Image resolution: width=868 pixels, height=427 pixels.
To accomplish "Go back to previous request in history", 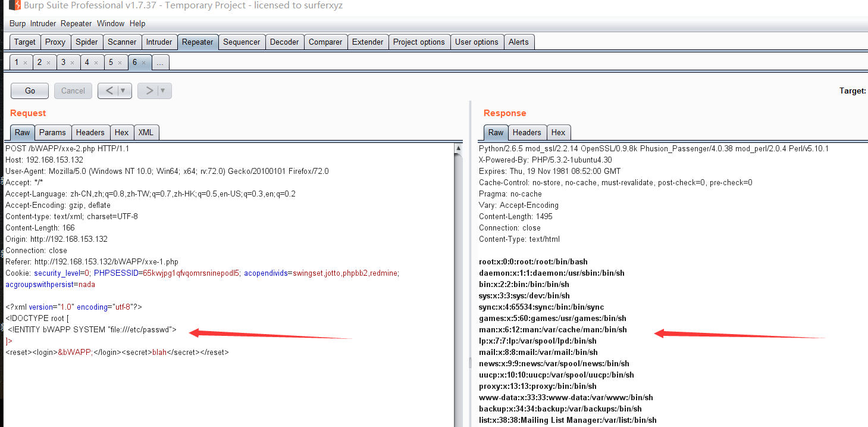I will (x=108, y=91).
